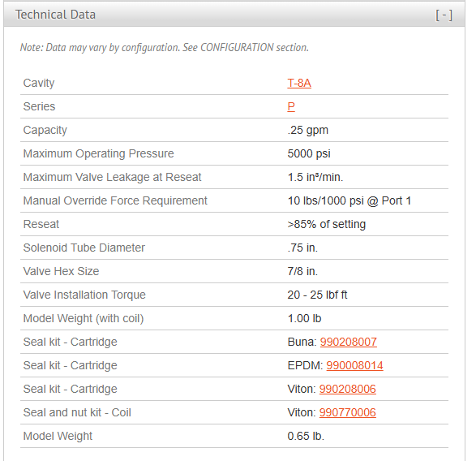Screen dimensions: 476x461
Task: Click Seal kit - Cartridge label in Buna row
Action: coord(70,342)
